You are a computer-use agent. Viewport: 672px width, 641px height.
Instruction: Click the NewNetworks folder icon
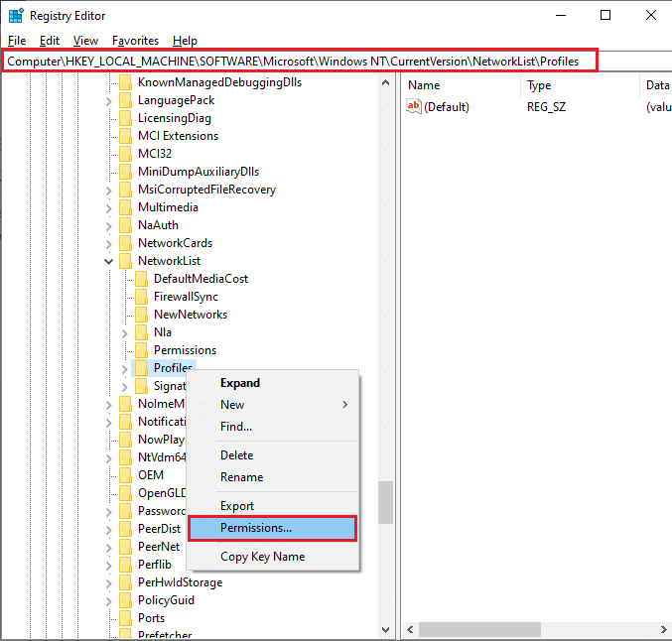click(141, 315)
